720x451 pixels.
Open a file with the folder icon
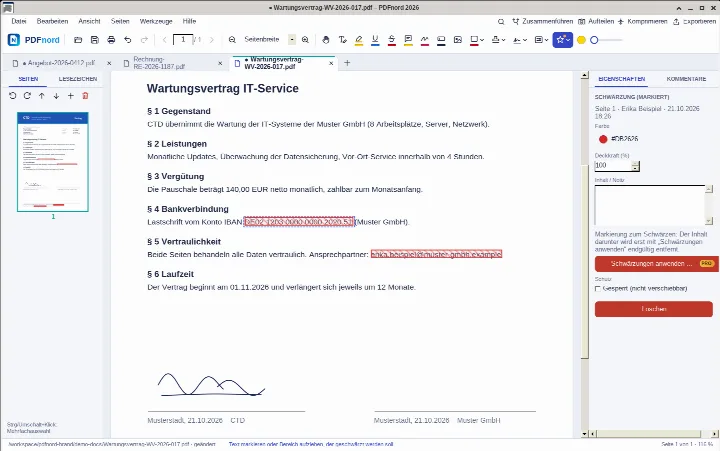pos(78,40)
